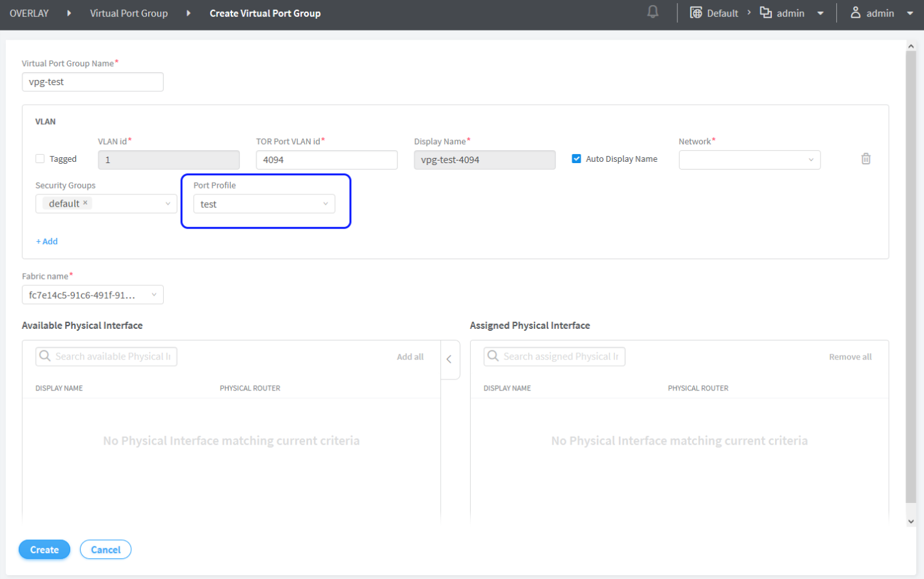
Task: Click the Create button
Action: 44,550
